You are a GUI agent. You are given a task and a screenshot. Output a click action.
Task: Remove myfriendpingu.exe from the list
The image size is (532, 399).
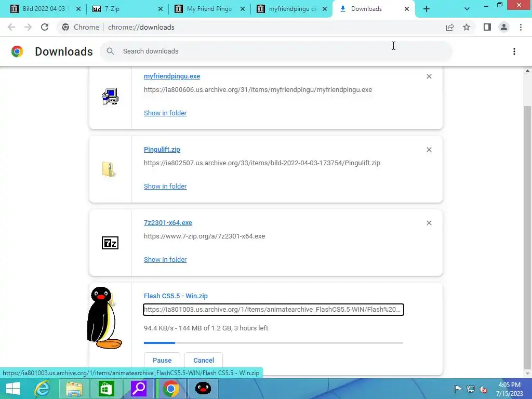[x=429, y=76]
